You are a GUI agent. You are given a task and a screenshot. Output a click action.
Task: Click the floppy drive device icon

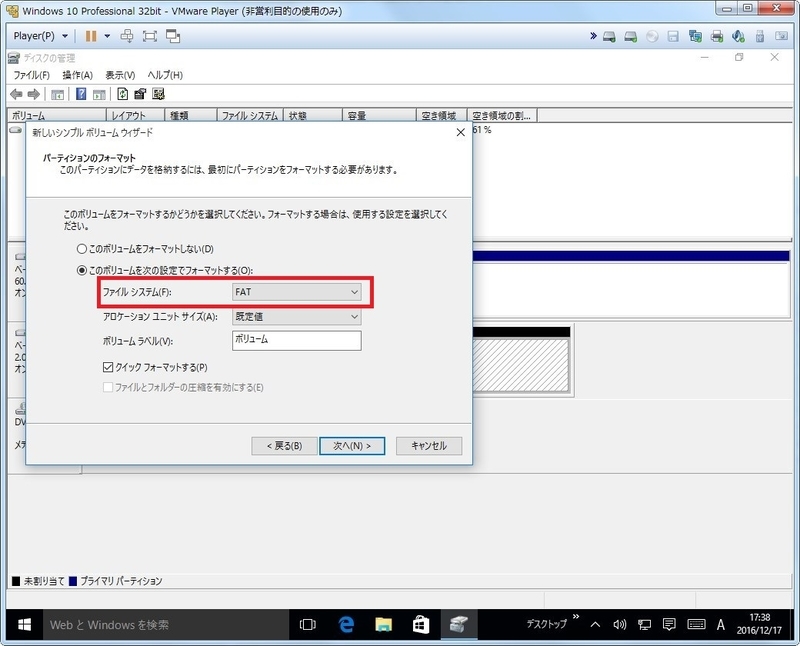click(673, 36)
